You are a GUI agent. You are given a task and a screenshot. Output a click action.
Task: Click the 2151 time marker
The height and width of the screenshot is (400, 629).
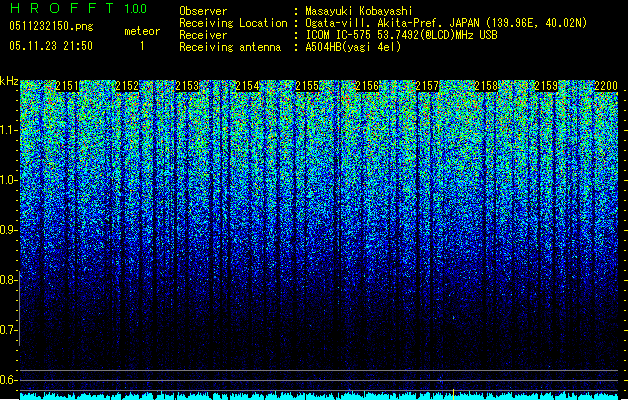pyautogui.click(x=67, y=86)
